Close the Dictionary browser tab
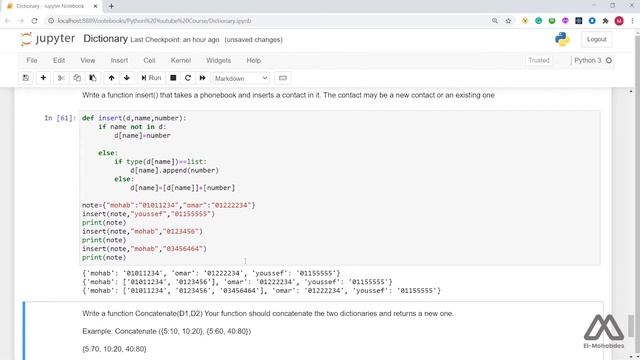Viewport: 640px width, 360px height. (96, 6)
